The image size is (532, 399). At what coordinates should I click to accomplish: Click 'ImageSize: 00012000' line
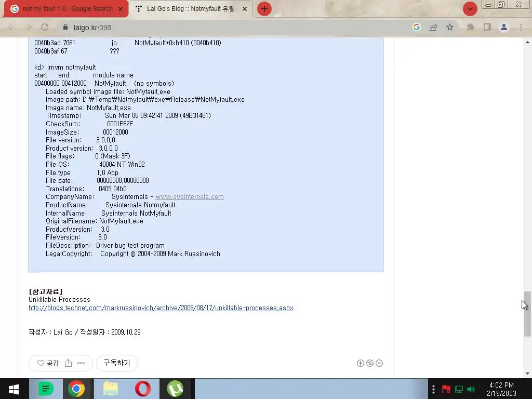(x=87, y=132)
